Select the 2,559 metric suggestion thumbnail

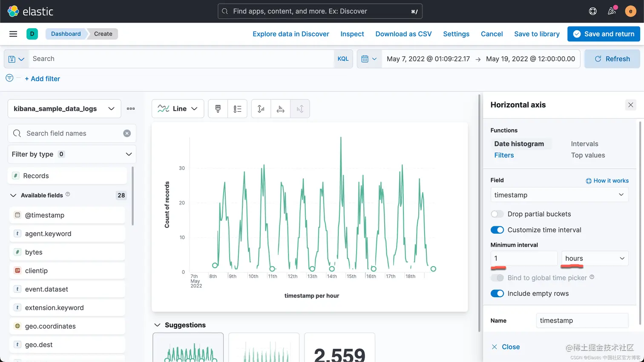click(x=339, y=348)
